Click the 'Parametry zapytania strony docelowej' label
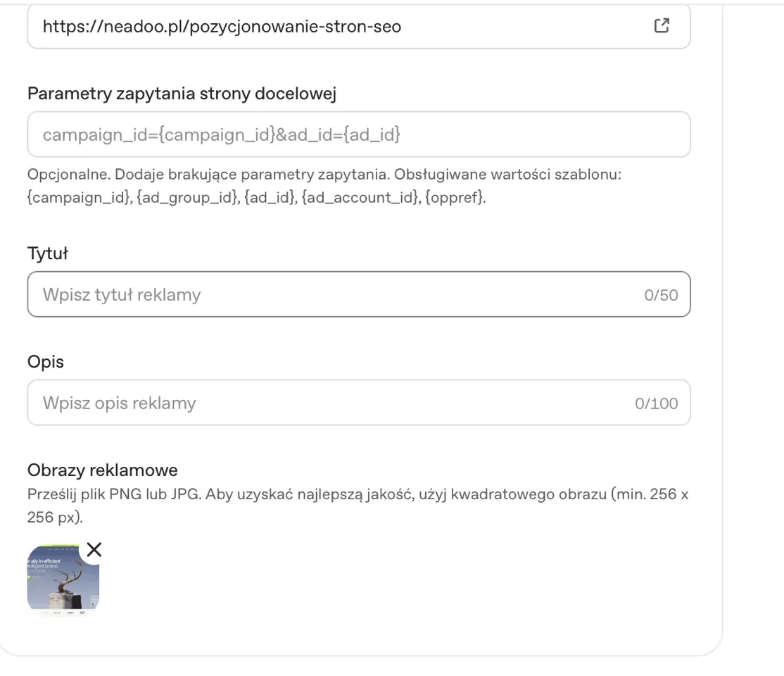 point(182,94)
